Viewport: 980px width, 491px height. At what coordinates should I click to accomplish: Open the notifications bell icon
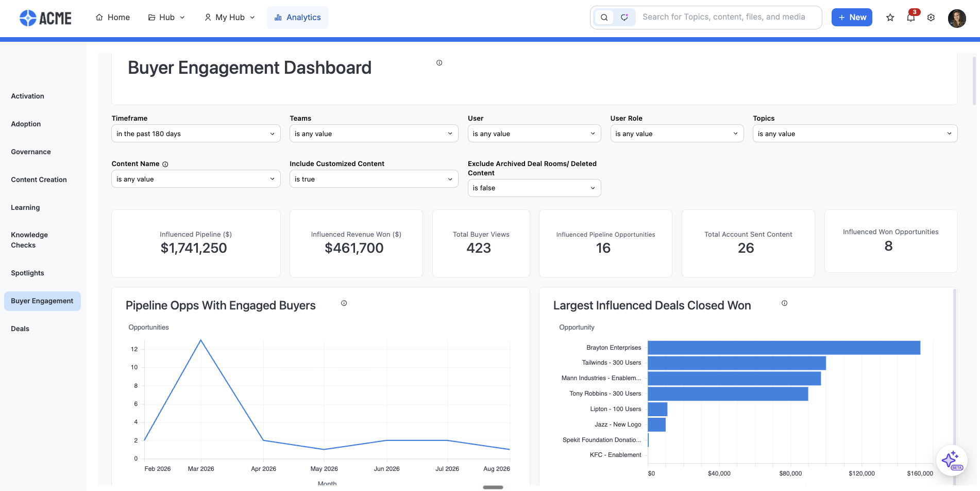(x=911, y=18)
